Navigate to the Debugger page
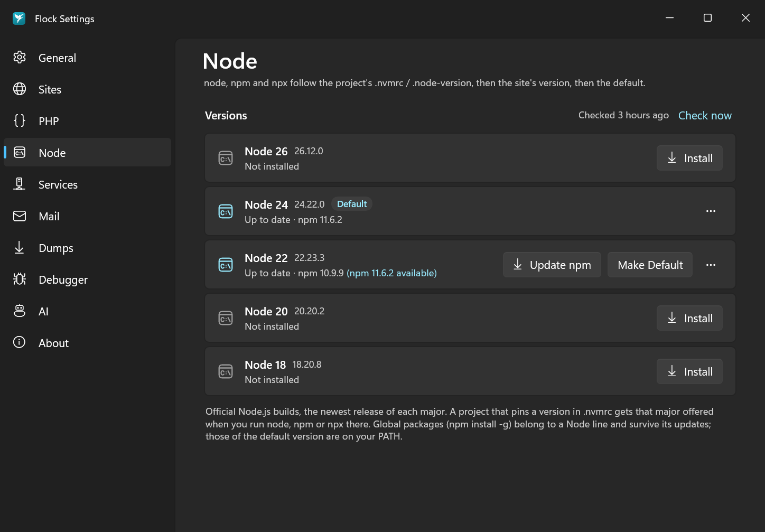 pyautogui.click(x=87, y=279)
